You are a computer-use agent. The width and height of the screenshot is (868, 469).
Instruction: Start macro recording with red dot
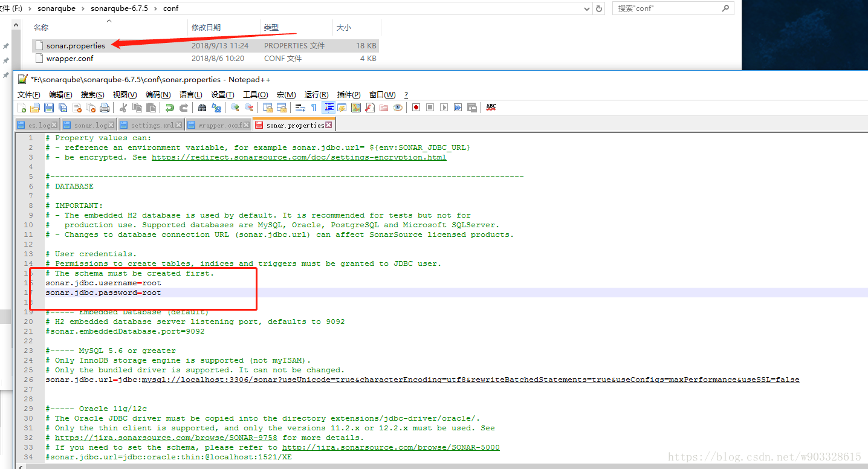tap(416, 108)
